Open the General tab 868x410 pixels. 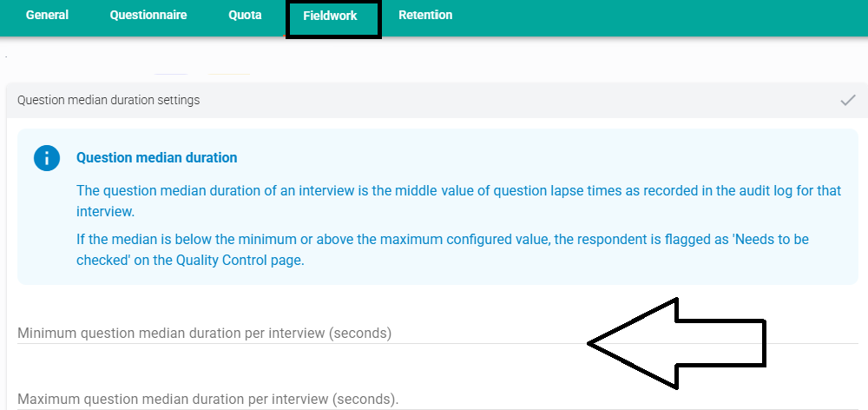(47, 16)
